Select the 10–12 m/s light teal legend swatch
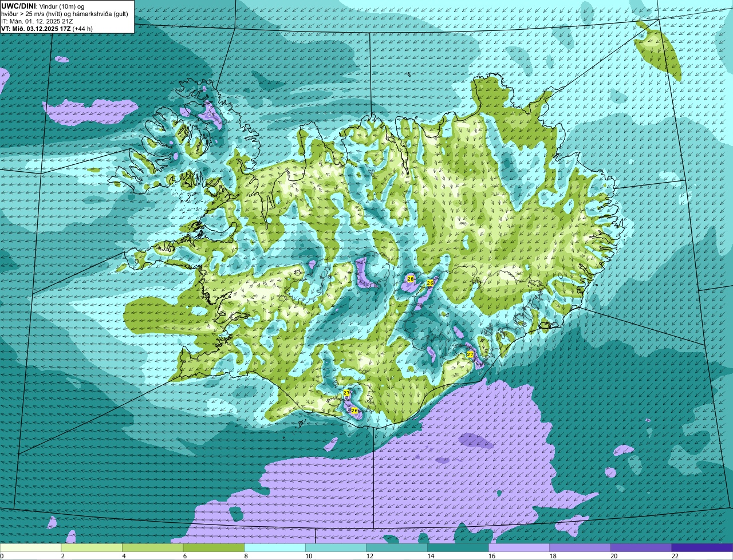Image resolution: width=733 pixels, height=560 pixels. click(x=336, y=547)
